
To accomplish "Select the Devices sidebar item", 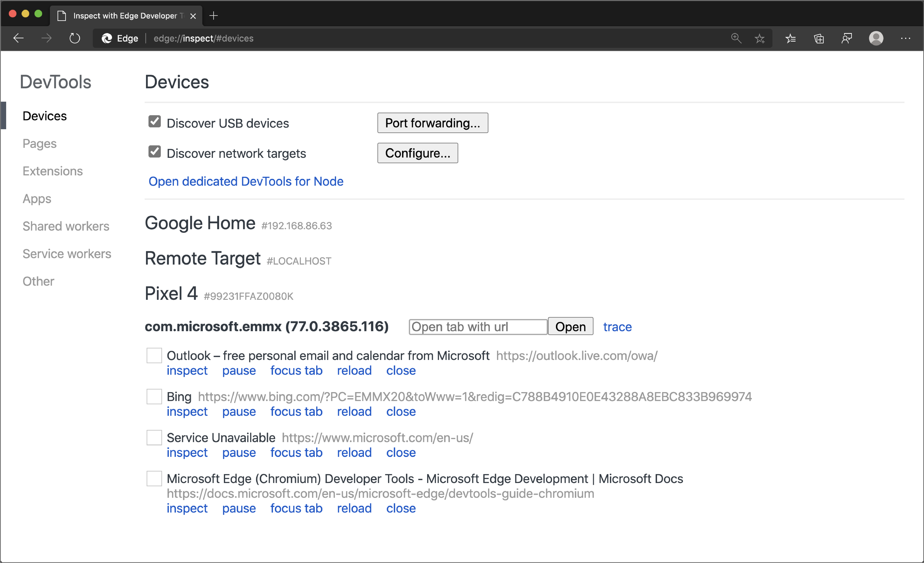I will (x=44, y=116).
